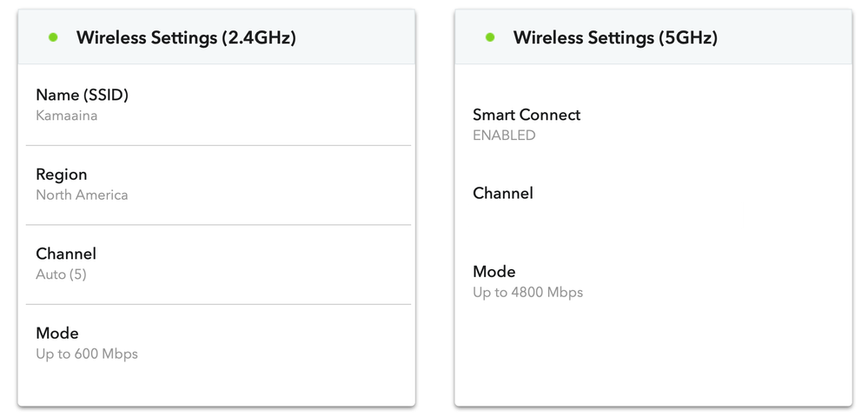868x417 pixels.
Task: Click the green status dot for 2.4GHz
Action: tap(54, 37)
